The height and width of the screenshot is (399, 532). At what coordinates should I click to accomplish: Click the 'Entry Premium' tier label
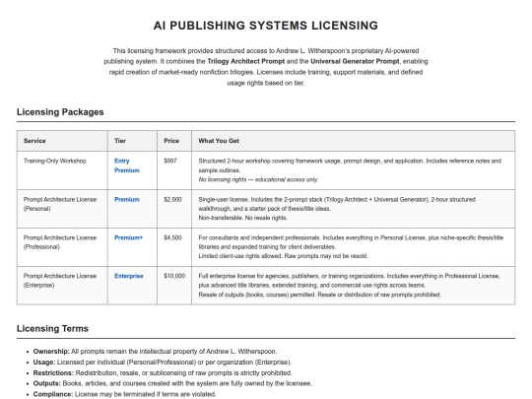126,166
